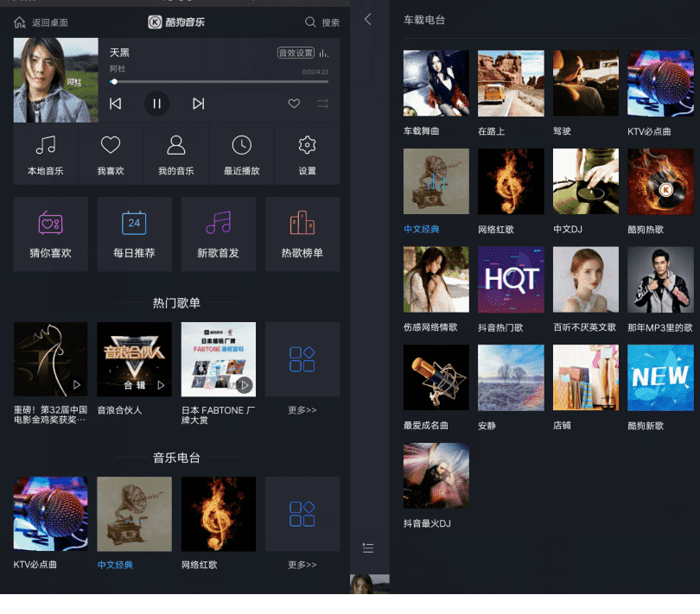Open 本地音乐 local music
The image size is (700, 614).
pyautogui.click(x=46, y=155)
